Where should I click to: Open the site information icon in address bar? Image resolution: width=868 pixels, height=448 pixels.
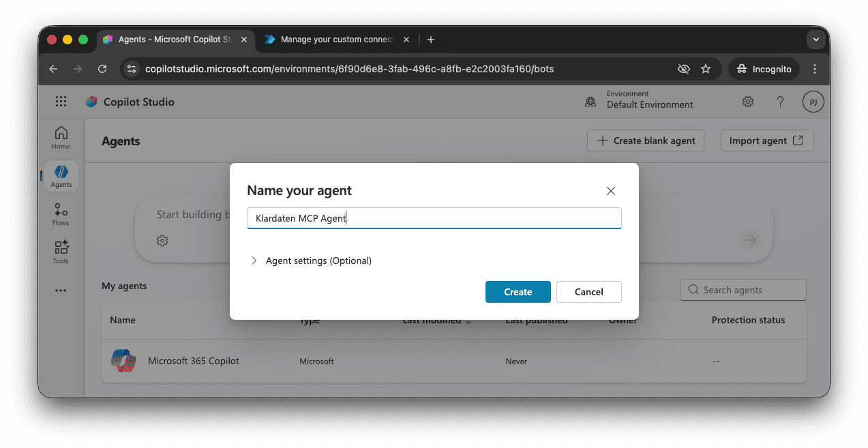click(x=132, y=69)
